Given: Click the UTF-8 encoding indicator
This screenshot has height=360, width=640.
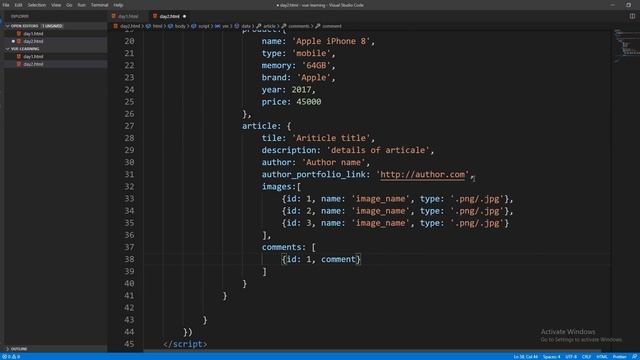Looking at the screenshot, I should [x=571, y=357].
